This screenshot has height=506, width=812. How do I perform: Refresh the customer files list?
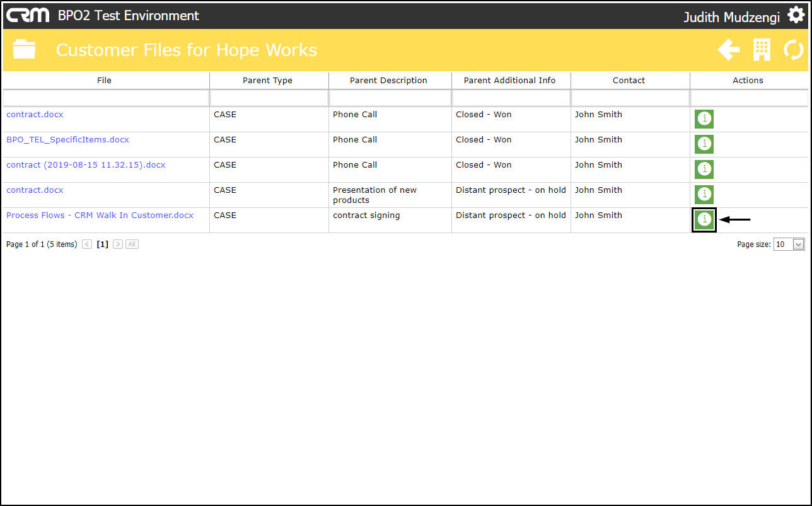pos(794,50)
